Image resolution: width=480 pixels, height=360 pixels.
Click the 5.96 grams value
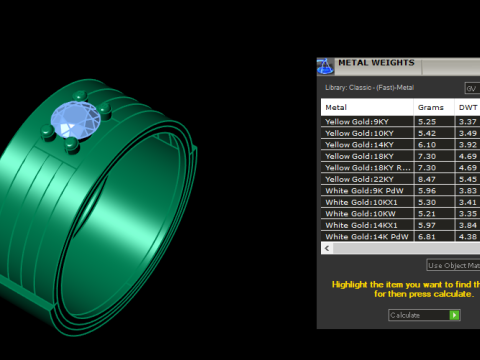point(427,191)
